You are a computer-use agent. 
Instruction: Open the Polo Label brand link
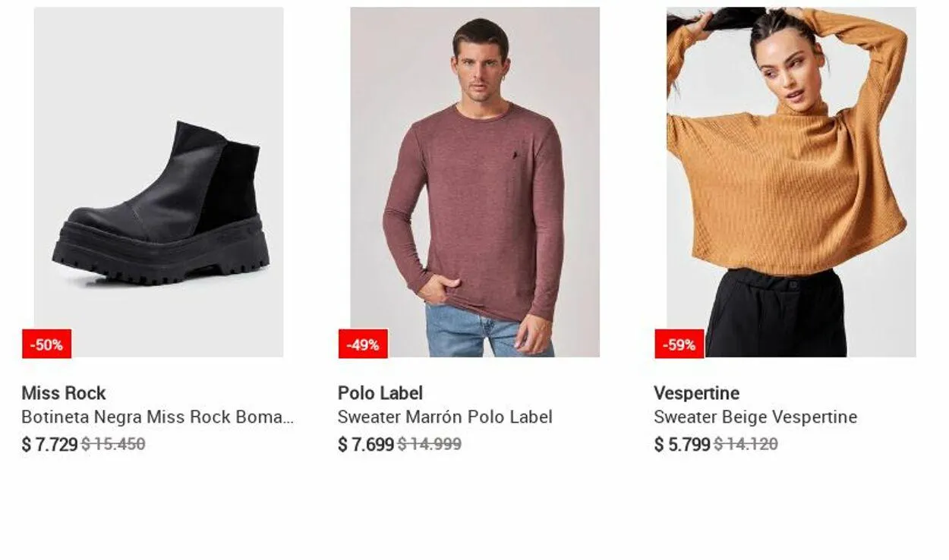tap(380, 393)
